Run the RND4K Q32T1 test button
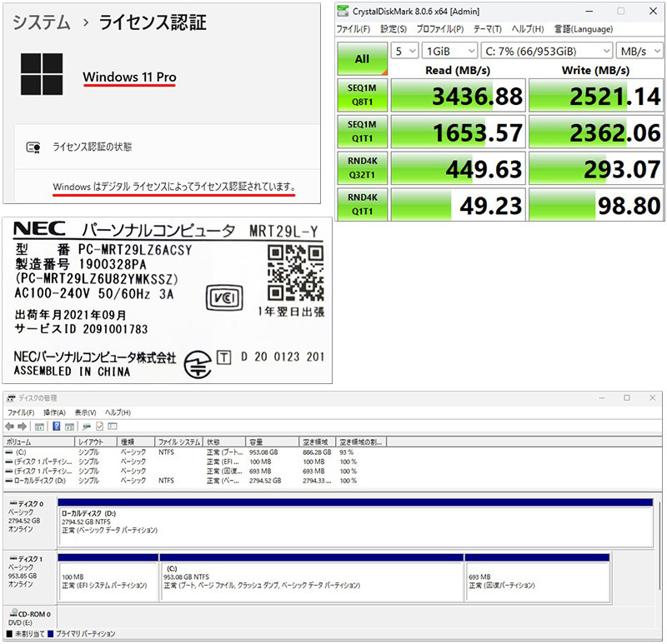The height and width of the screenshot is (644, 667). (x=363, y=168)
